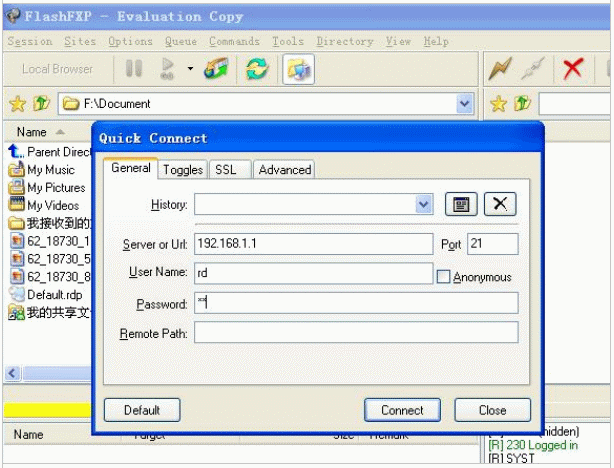Open the Help menu
614x468 pixels.
click(436, 41)
